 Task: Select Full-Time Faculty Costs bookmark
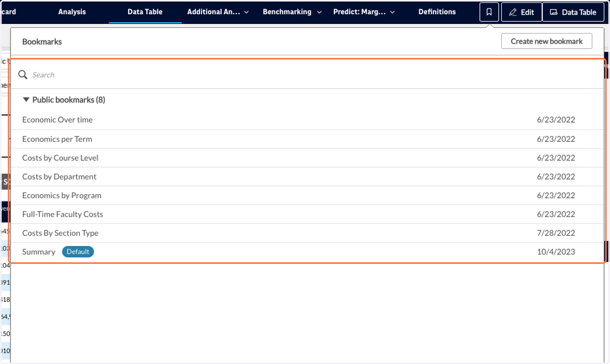(x=308, y=214)
